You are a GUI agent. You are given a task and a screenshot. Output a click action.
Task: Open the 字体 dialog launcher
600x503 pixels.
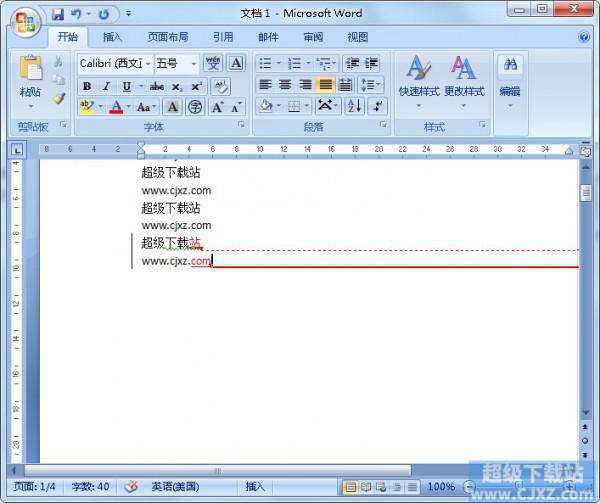pos(241,124)
